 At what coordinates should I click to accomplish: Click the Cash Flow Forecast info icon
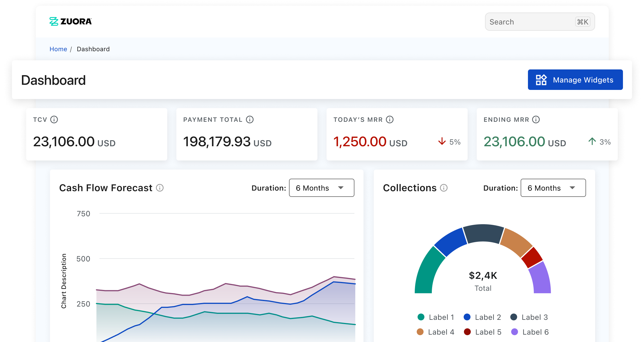pos(160,188)
